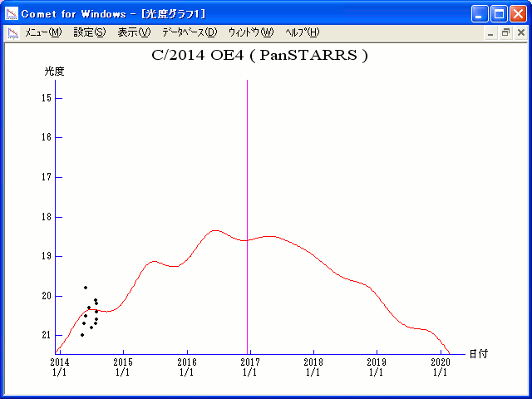Click the 2014 1/1 date label

point(60,367)
